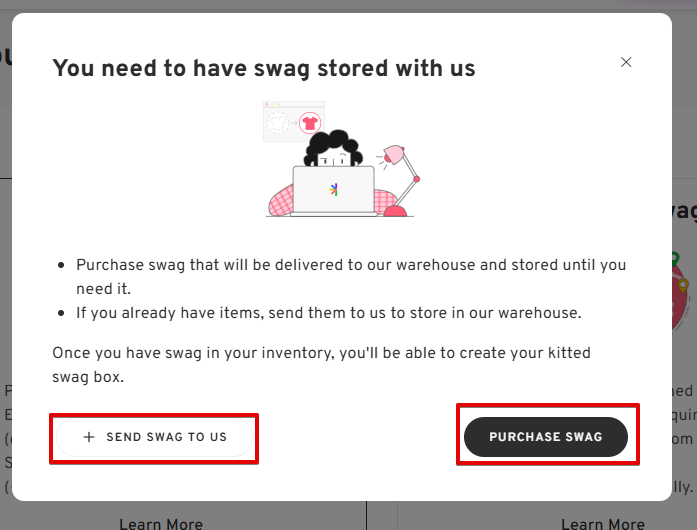The height and width of the screenshot is (530, 697).
Task: Click the dotted t-shirt outline icon
Action: (x=278, y=123)
